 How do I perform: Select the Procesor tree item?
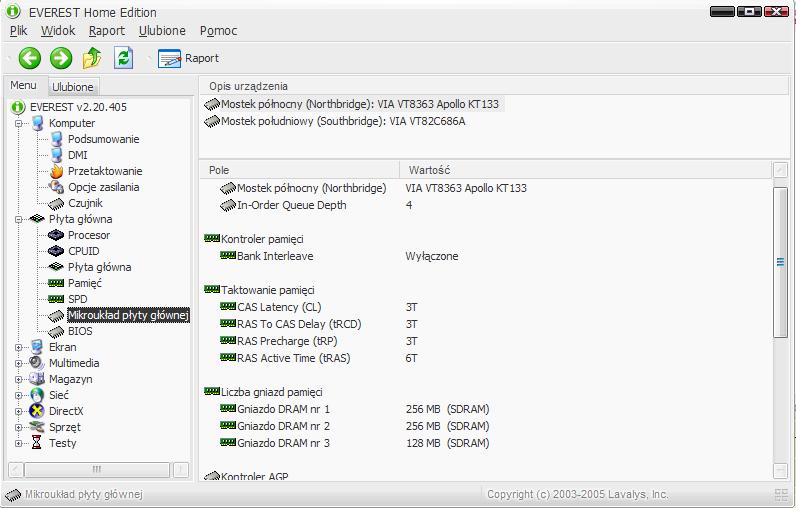click(88, 235)
